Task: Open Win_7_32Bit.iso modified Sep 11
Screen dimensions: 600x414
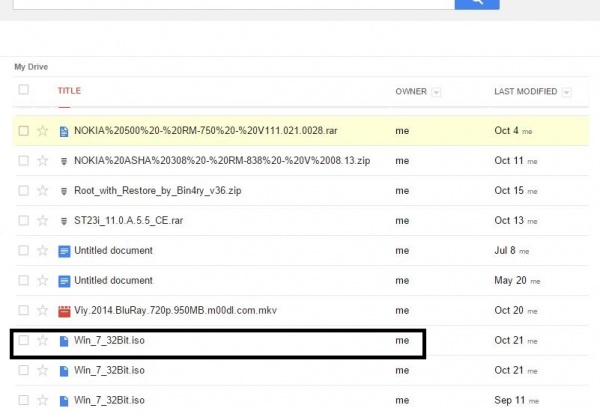Action: (x=109, y=401)
